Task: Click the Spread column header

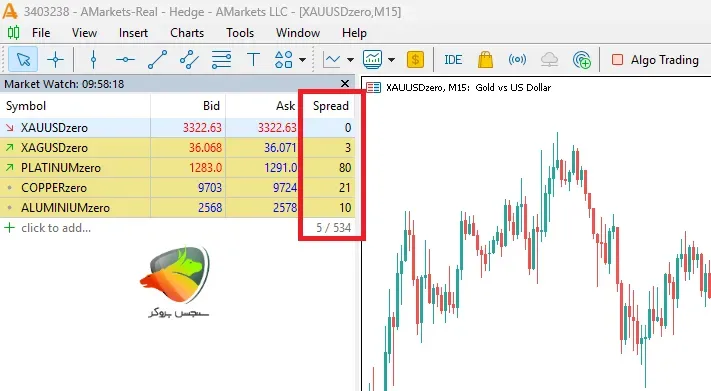Action: pyautogui.click(x=331, y=106)
